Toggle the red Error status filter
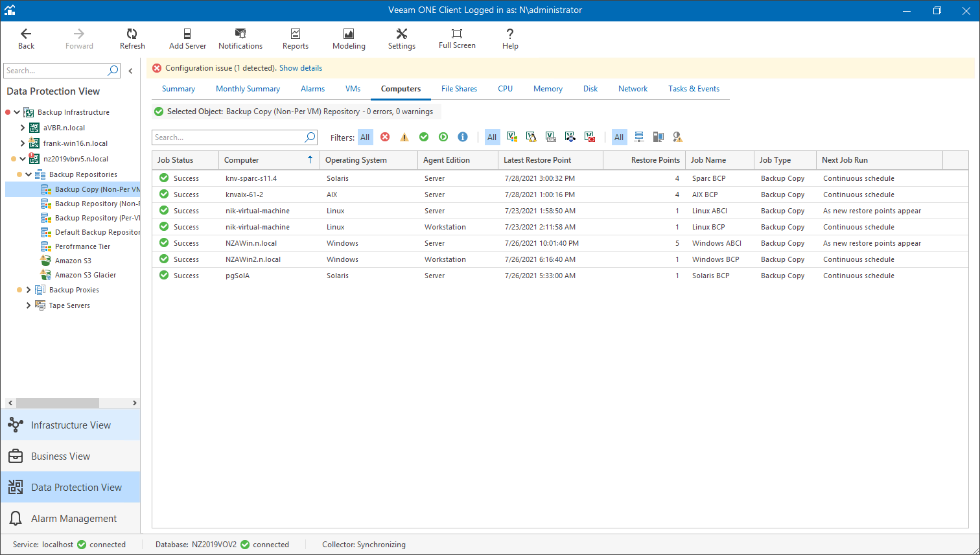This screenshot has width=980, height=555. tap(385, 137)
